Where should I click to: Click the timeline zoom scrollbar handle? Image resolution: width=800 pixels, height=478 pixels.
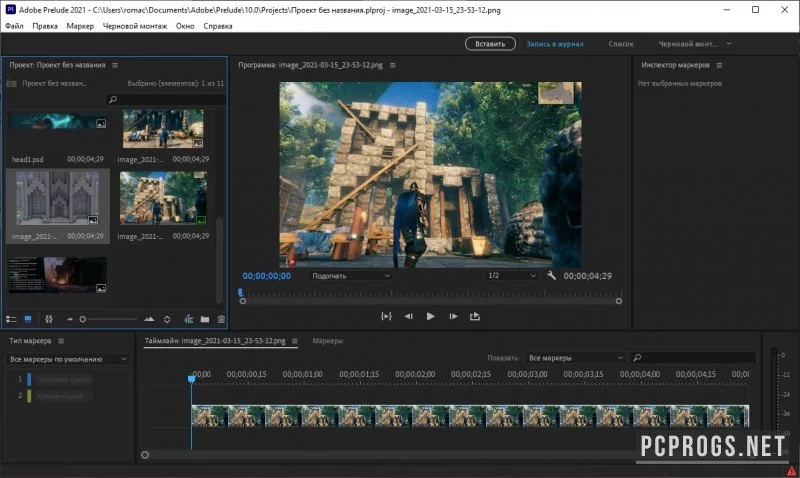pos(145,455)
